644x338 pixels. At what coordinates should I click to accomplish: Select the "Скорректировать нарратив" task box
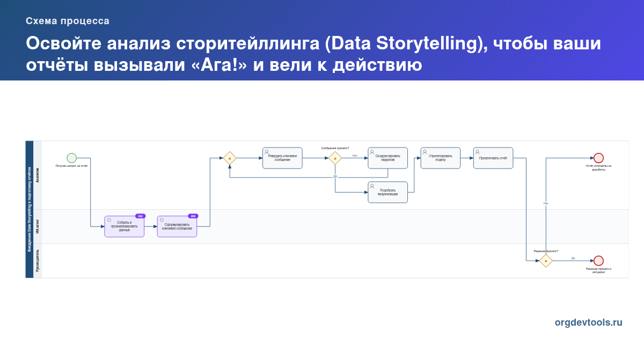tap(387, 158)
